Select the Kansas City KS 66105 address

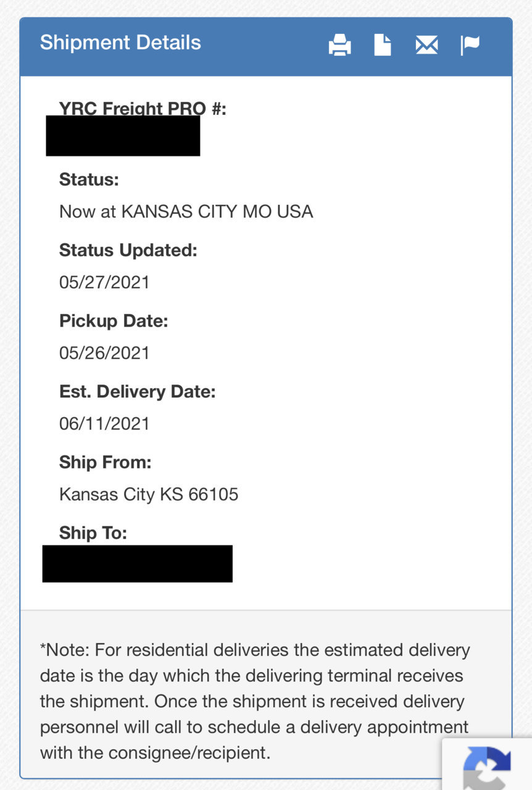coord(149,494)
